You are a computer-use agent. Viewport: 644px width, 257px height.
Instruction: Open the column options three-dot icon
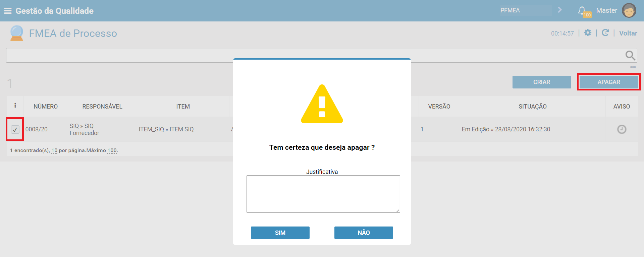pyautogui.click(x=15, y=106)
